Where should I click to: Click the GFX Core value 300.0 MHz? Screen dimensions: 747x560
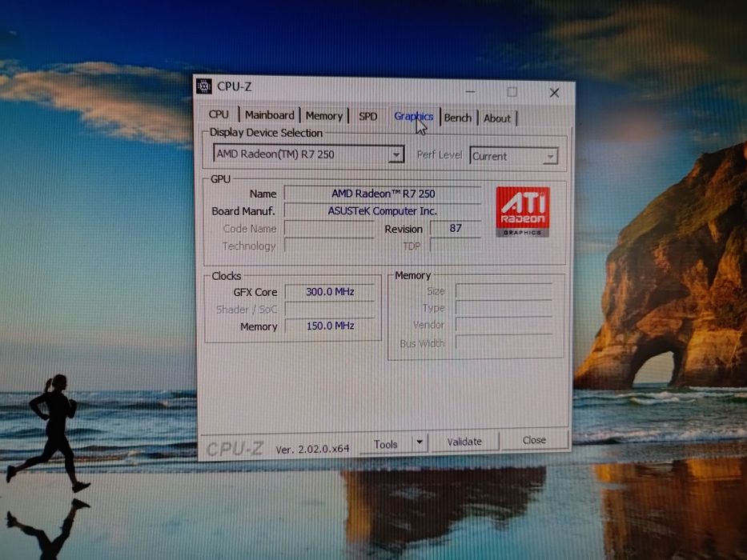tap(330, 291)
